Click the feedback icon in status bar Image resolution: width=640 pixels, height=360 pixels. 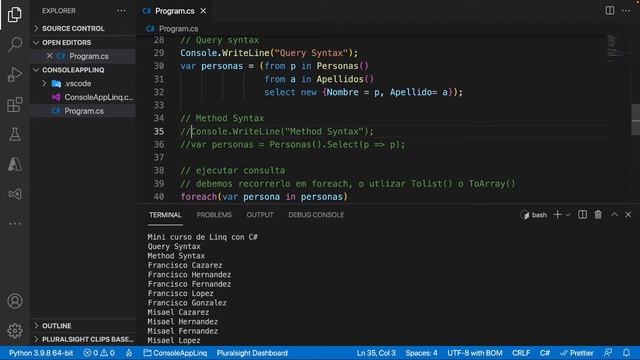point(608,353)
